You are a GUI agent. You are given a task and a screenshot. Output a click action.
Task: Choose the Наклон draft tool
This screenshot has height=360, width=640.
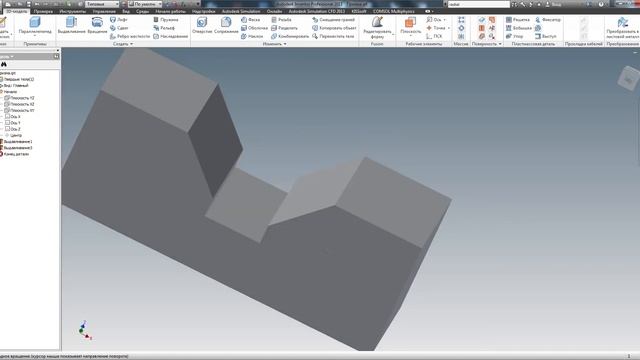[x=252, y=36]
